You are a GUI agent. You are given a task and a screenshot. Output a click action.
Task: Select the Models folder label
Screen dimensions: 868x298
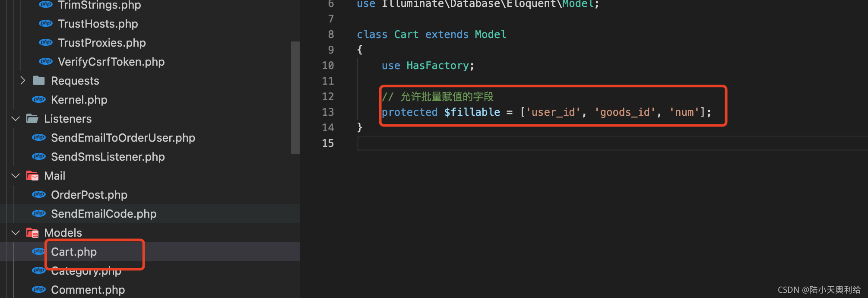pyautogui.click(x=63, y=233)
